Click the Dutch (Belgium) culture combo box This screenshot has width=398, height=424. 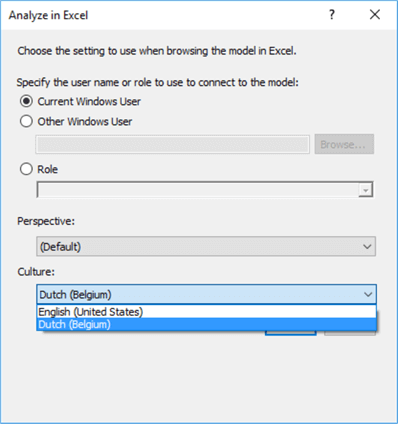click(x=206, y=294)
